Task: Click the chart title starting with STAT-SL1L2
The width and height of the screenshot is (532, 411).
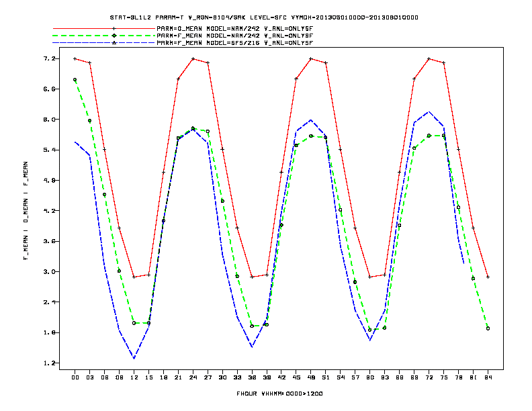Action: (264, 17)
